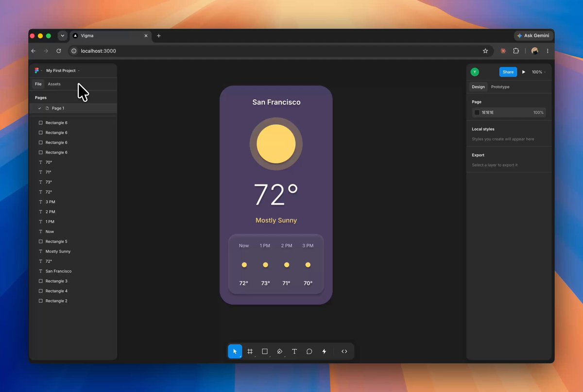Toggle Dev Mode code icon
Image resolution: width=583 pixels, height=392 pixels.
[x=344, y=351]
